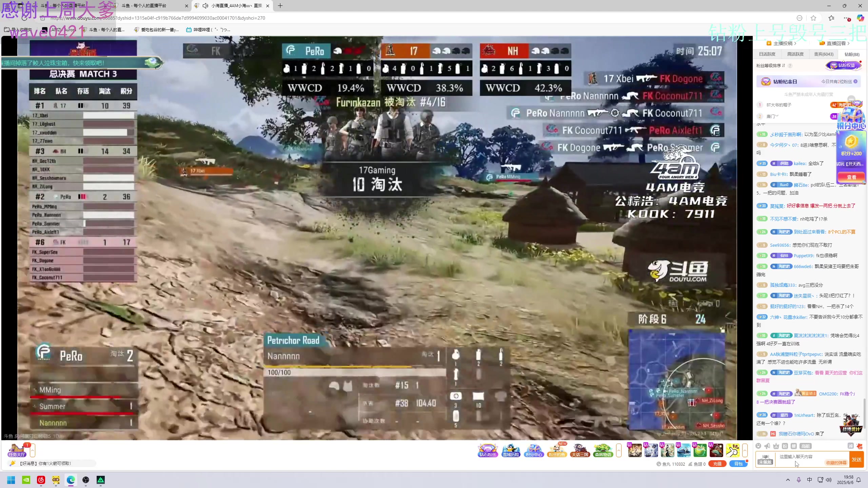Add page to favorites star icon
This screenshot has height=488, width=868.
813,18
